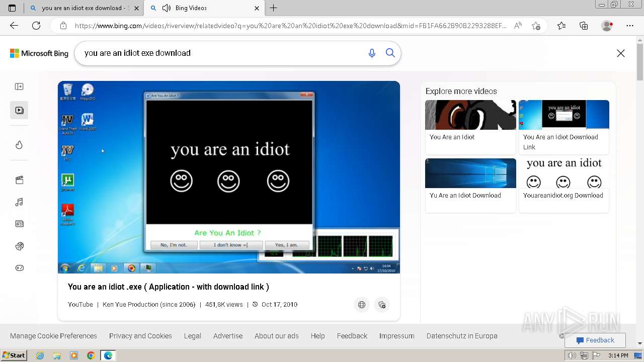Image resolution: width=644 pixels, height=362 pixels.
Task: Open the volume speaker tray icon
Action: (x=572, y=355)
